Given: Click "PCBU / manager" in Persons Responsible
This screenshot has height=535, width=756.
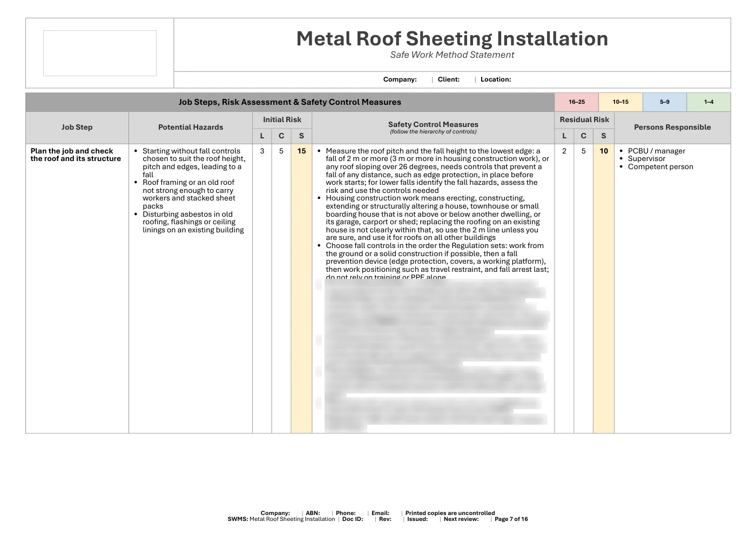Looking at the screenshot, I should [x=657, y=151].
